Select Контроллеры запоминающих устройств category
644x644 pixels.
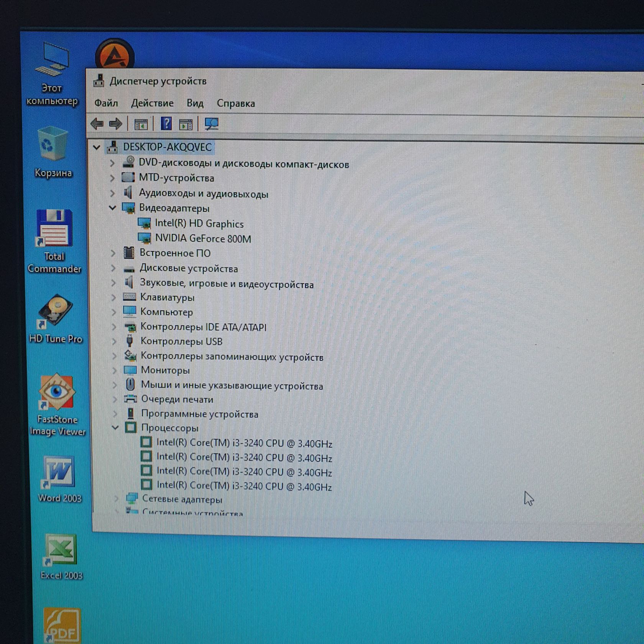point(224,356)
